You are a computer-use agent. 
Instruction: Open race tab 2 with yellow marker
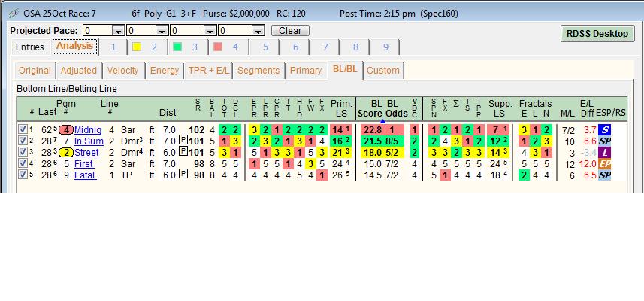(x=148, y=47)
